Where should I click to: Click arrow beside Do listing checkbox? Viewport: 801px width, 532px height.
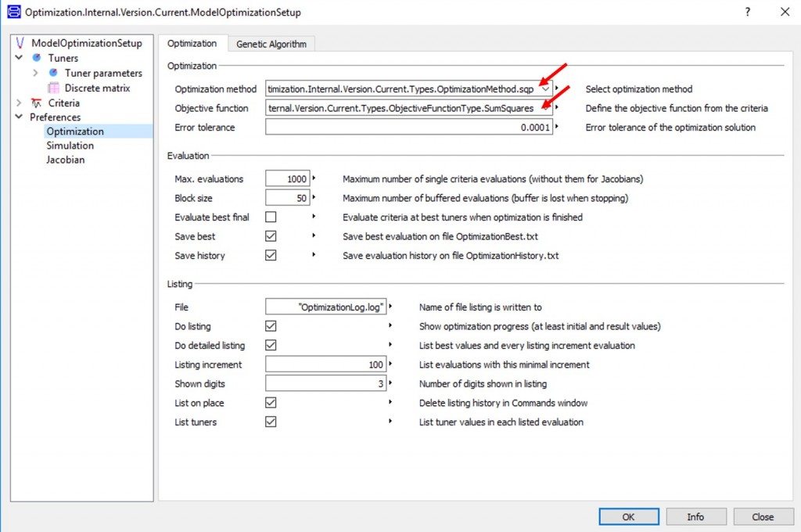(x=390, y=325)
